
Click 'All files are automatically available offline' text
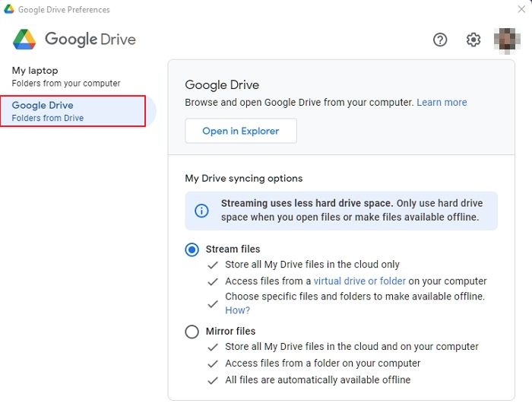pos(318,379)
